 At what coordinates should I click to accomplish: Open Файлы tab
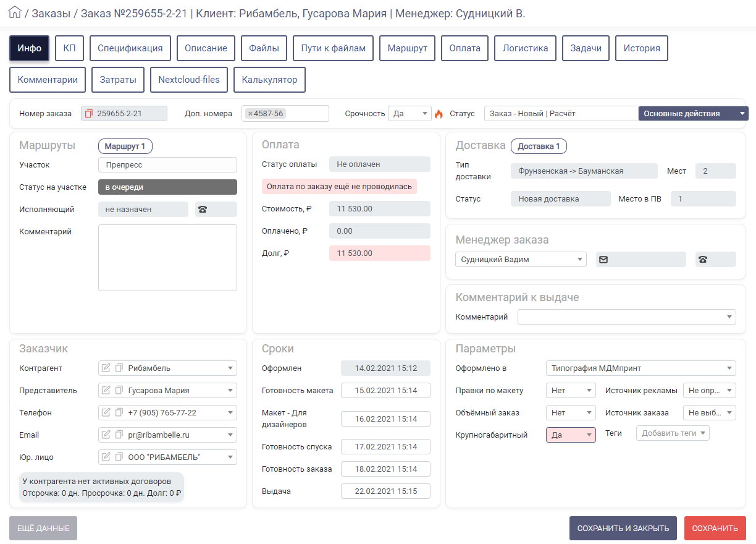[x=264, y=48]
